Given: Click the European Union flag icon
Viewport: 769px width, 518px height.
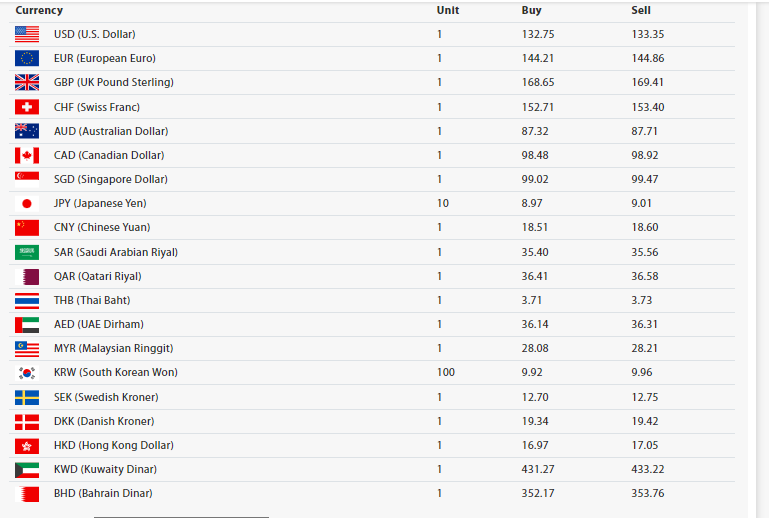Looking at the screenshot, I should 27,58.
